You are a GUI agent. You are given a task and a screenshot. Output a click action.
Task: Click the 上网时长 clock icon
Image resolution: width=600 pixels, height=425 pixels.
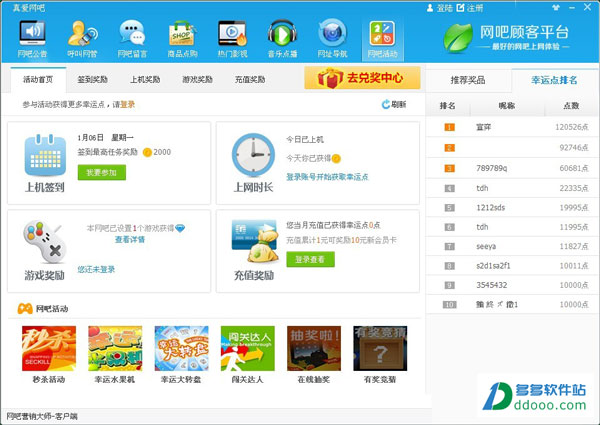253,155
